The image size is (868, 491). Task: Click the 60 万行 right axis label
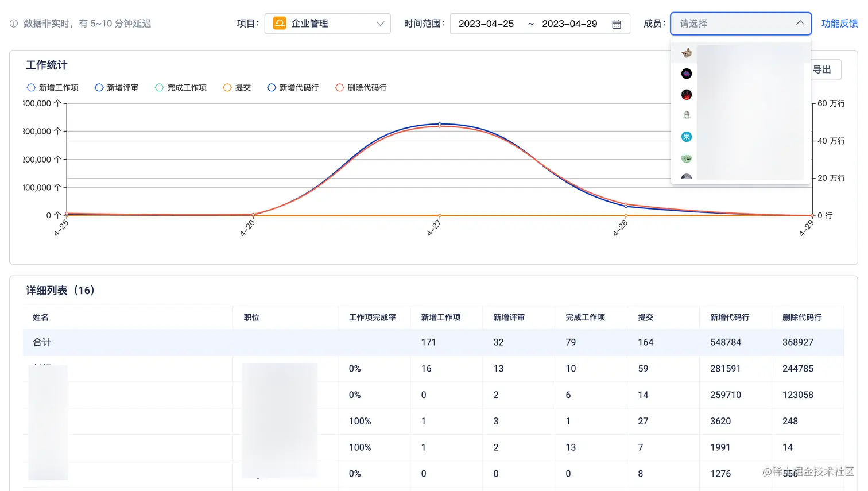click(x=831, y=103)
